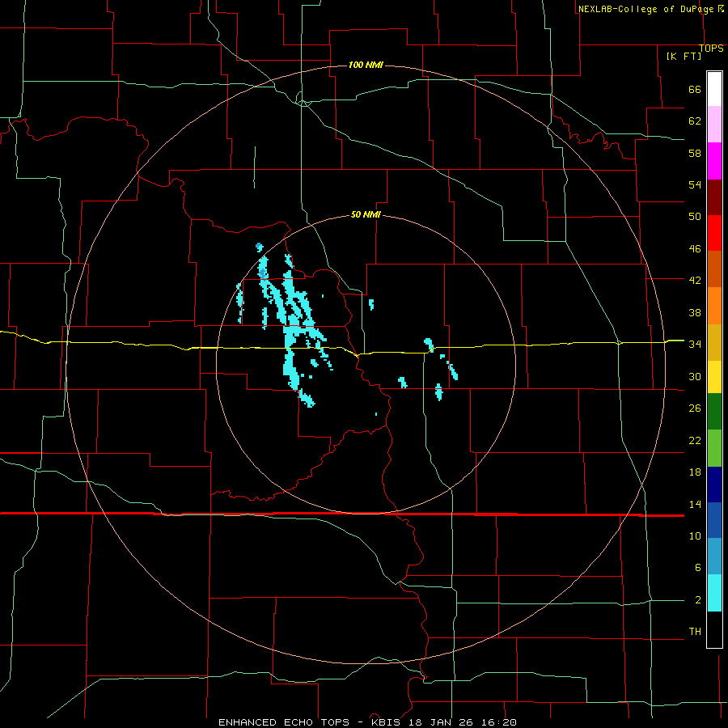
Task: Click the '34' legend value label
Action: coord(695,345)
